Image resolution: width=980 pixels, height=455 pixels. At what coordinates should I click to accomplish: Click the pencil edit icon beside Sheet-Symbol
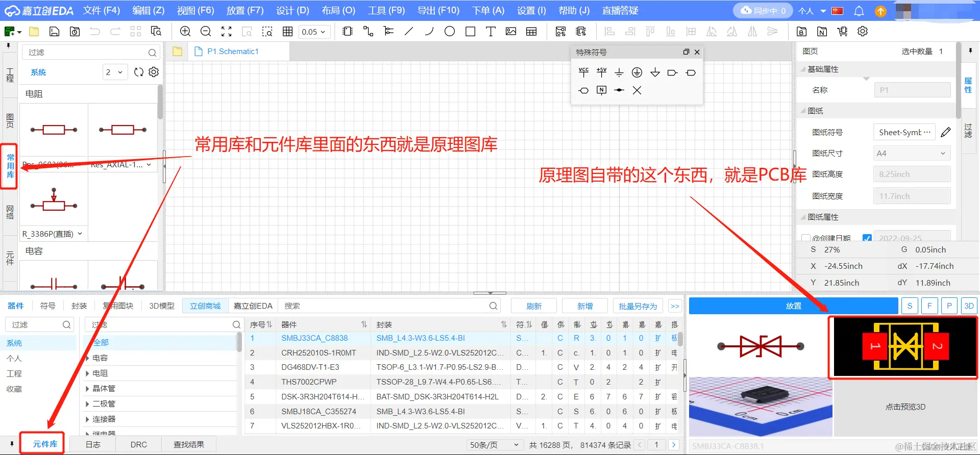(946, 132)
